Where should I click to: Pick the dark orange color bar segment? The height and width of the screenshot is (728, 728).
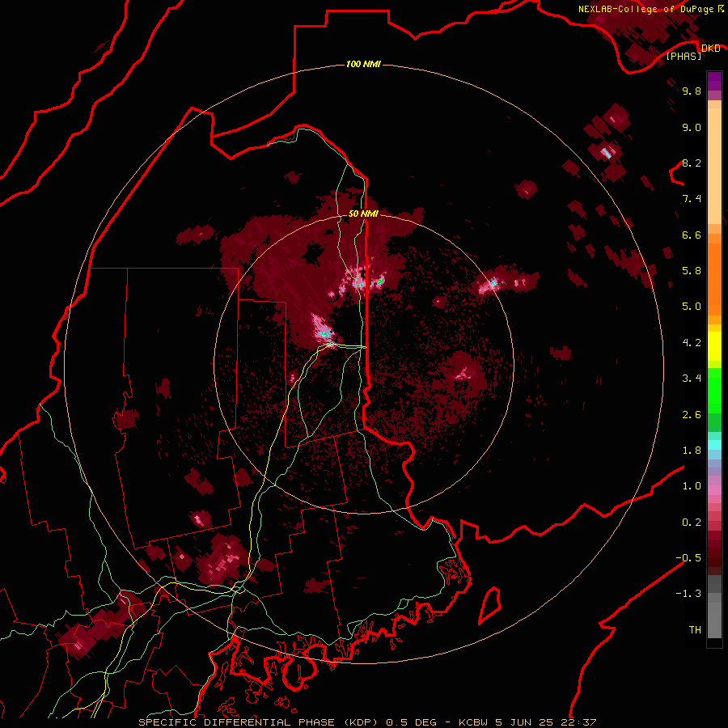714,279
